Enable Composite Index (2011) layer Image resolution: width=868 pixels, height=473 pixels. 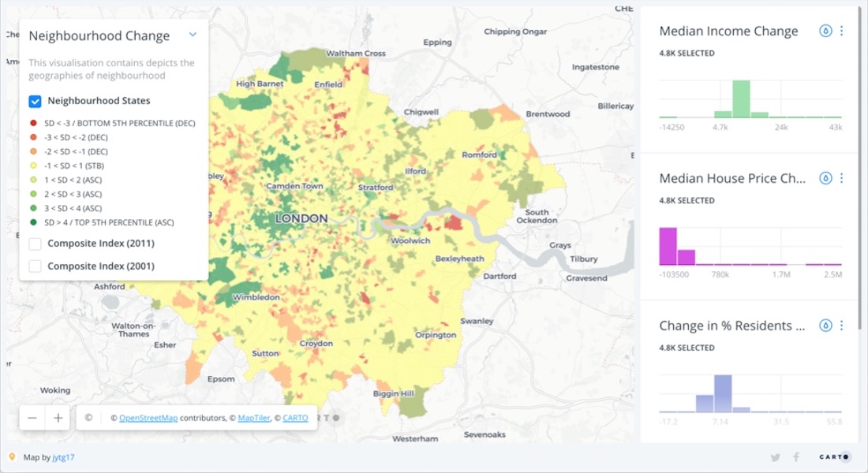tap(35, 244)
